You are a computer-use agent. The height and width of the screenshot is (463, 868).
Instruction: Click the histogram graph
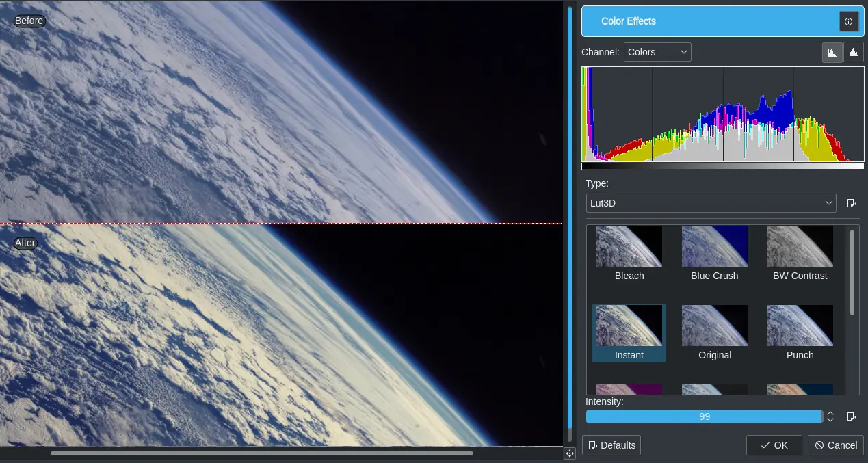click(x=722, y=114)
